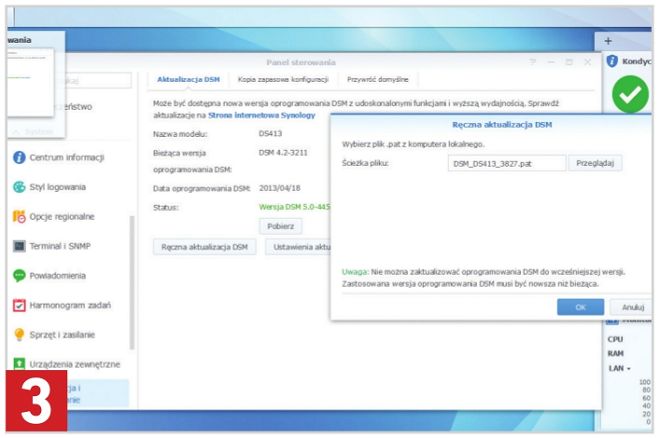Open Powiadomienia speech bubble icon

click(x=19, y=276)
